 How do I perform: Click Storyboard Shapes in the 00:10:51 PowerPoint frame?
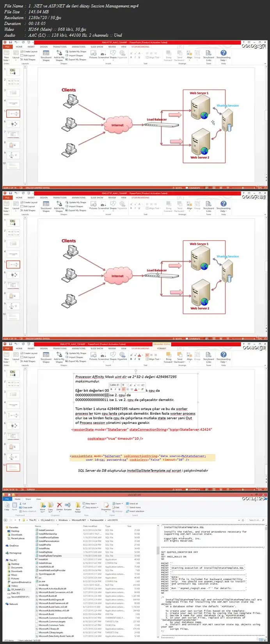pyautogui.click(x=46, y=357)
